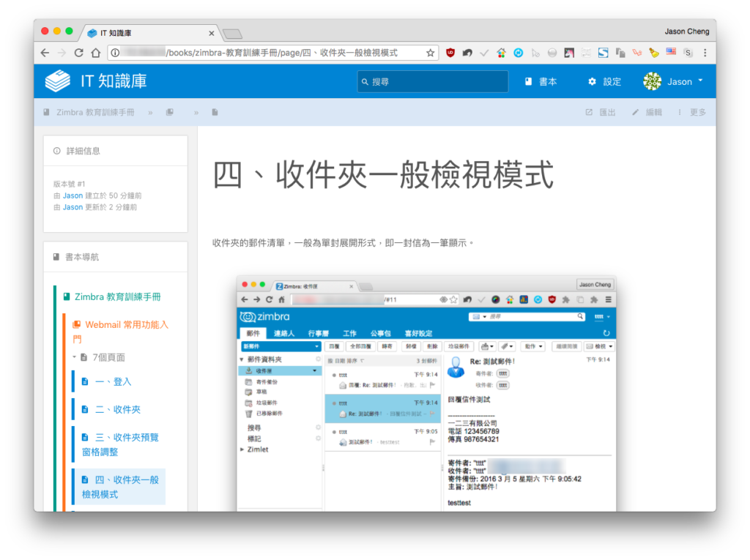Reload the page in the browser
750x560 pixels.
[79, 53]
